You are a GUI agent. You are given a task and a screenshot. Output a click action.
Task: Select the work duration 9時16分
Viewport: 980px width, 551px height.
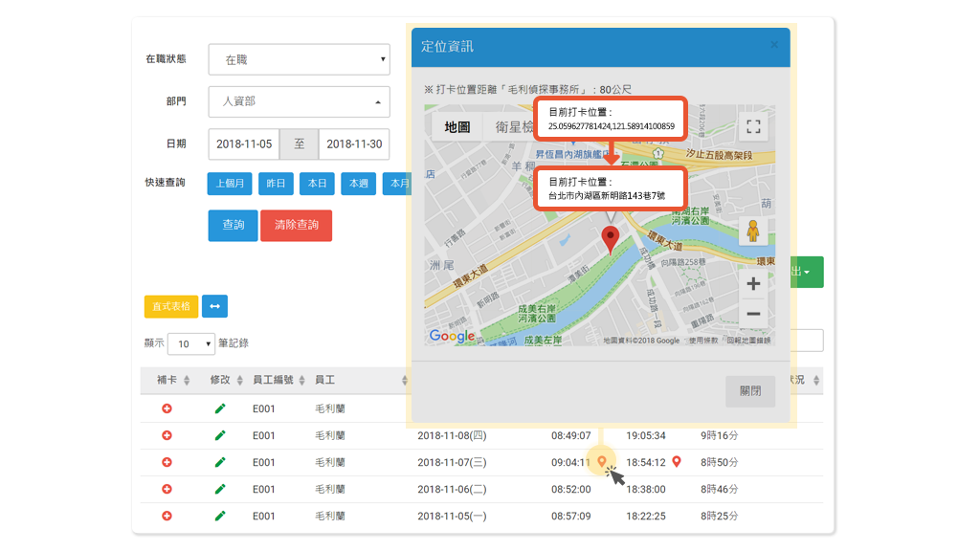(720, 435)
